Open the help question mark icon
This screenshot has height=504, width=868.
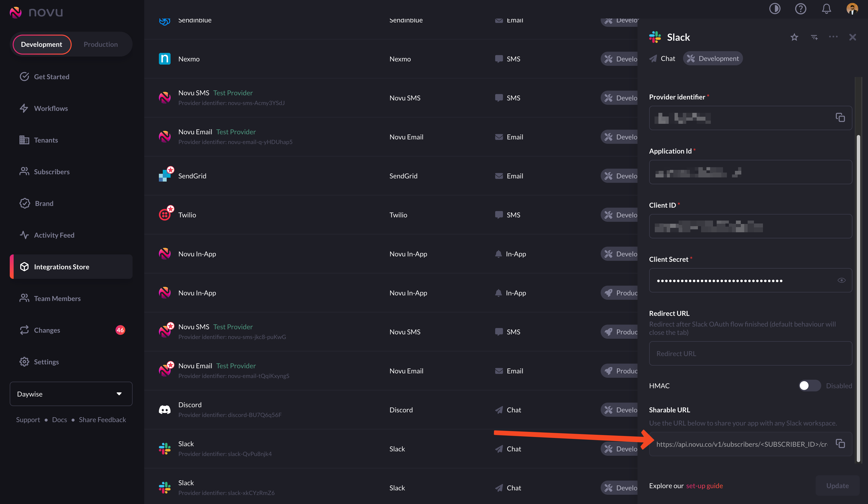tap(800, 9)
